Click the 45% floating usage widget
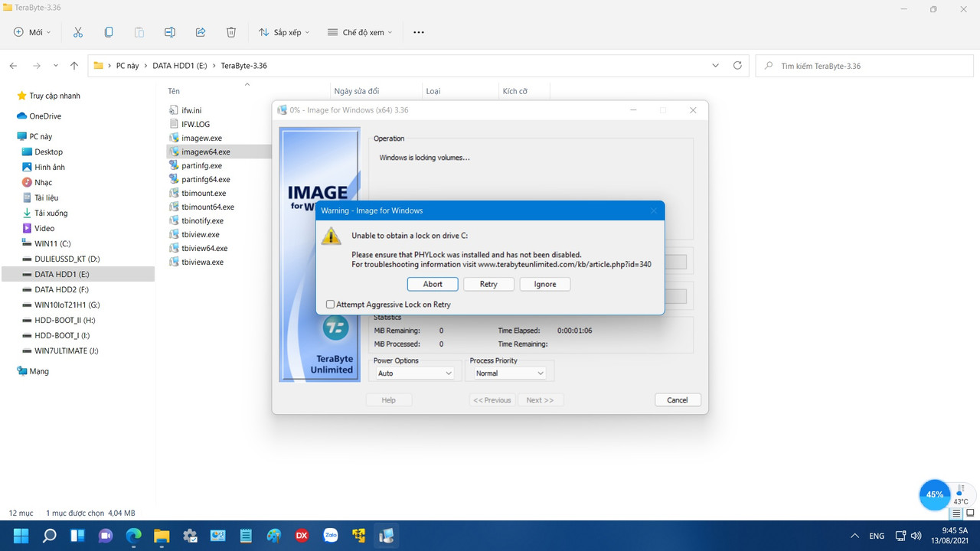 point(935,494)
